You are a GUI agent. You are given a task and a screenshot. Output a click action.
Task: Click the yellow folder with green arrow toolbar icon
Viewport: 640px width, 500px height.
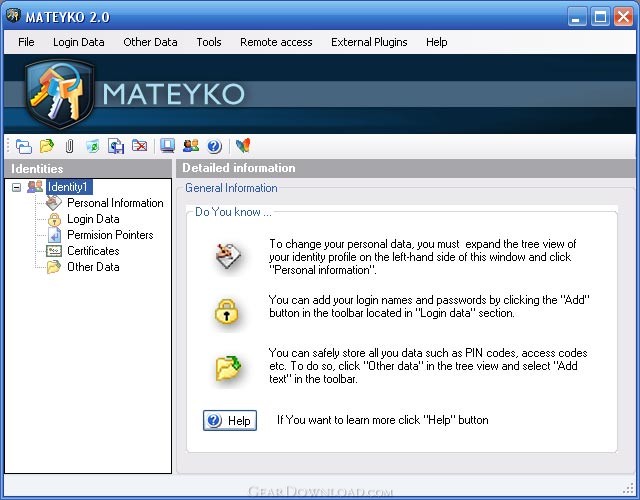click(x=47, y=146)
